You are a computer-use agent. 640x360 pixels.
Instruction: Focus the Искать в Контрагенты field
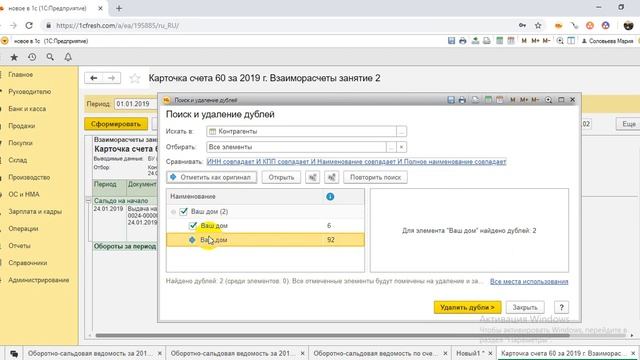302,131
